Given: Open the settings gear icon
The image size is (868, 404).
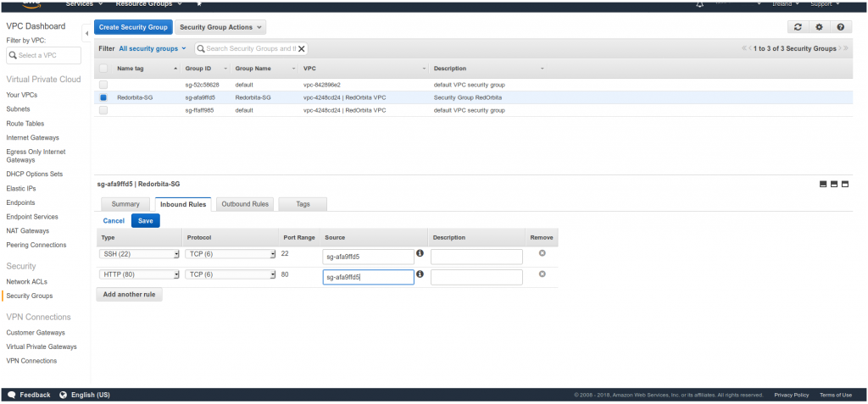Looking at the screenshot, I should [x=819, y=27].
